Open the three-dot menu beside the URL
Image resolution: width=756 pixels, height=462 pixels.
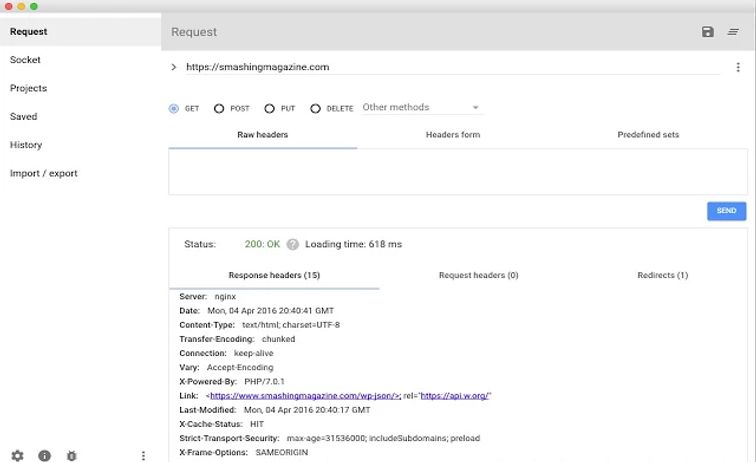pyautogui.click(x=739, y=67)
